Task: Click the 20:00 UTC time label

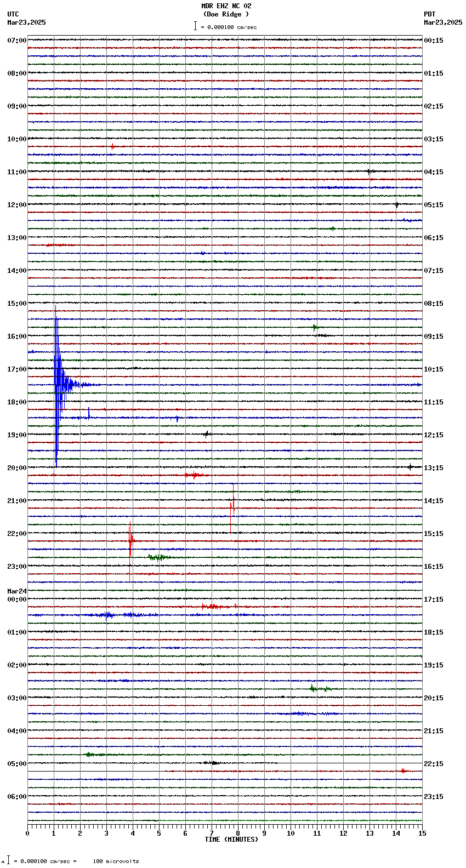Action: pos(17,468)
